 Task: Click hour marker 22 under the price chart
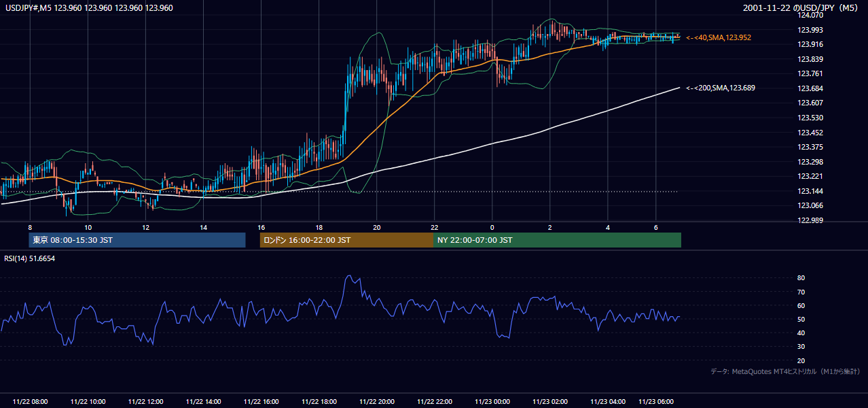pyautogui.click(x=434, y=227)
